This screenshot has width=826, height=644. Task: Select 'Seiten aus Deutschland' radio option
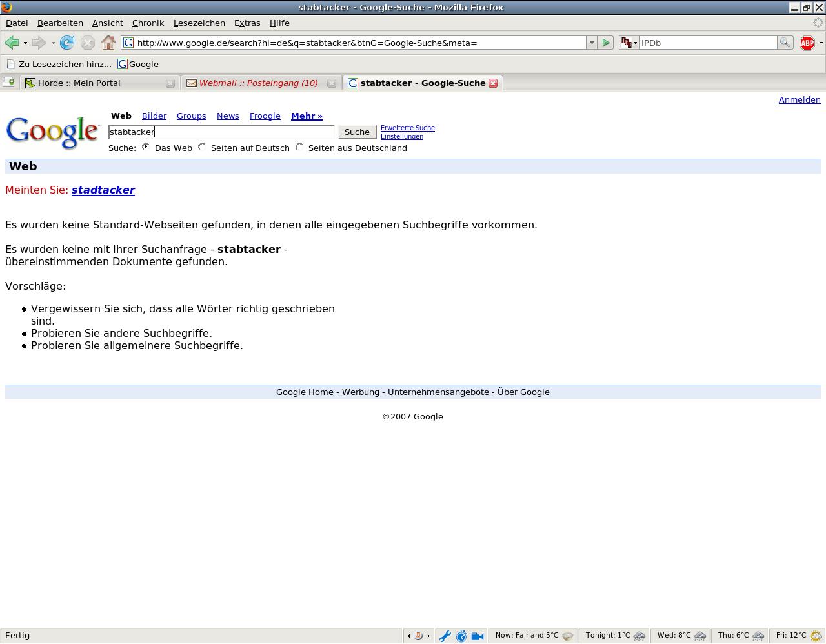tap(299, 147)
